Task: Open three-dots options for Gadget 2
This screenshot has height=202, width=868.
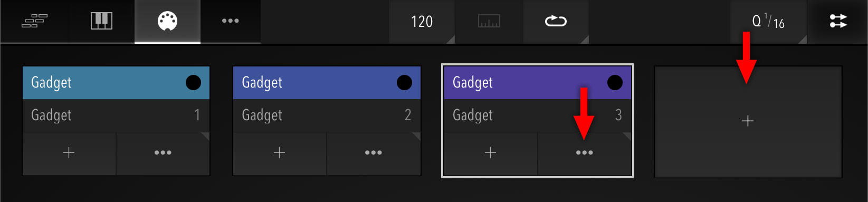Action: (373, 153)
